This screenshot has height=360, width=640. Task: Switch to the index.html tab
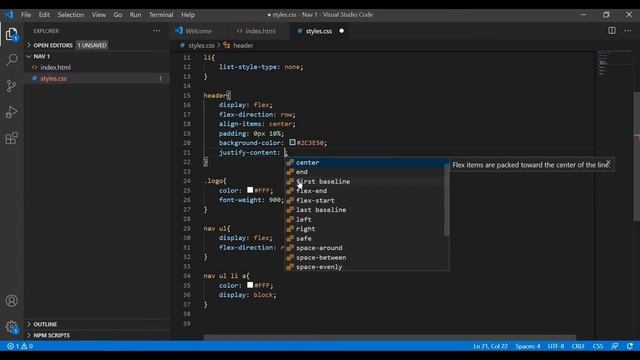pos(260,31)
